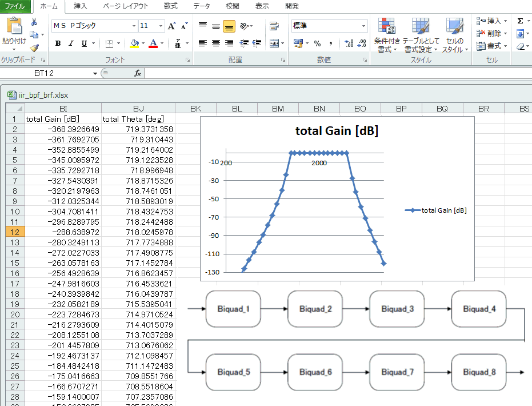Cut selection with scissors icon
Screen dimensions: 532x406
click(34, 22)
